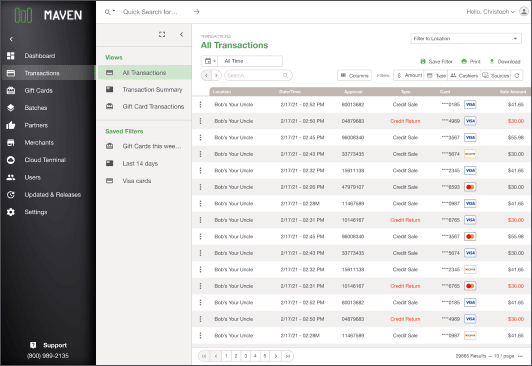Click the Updated & Releases icon

point(11,195)
